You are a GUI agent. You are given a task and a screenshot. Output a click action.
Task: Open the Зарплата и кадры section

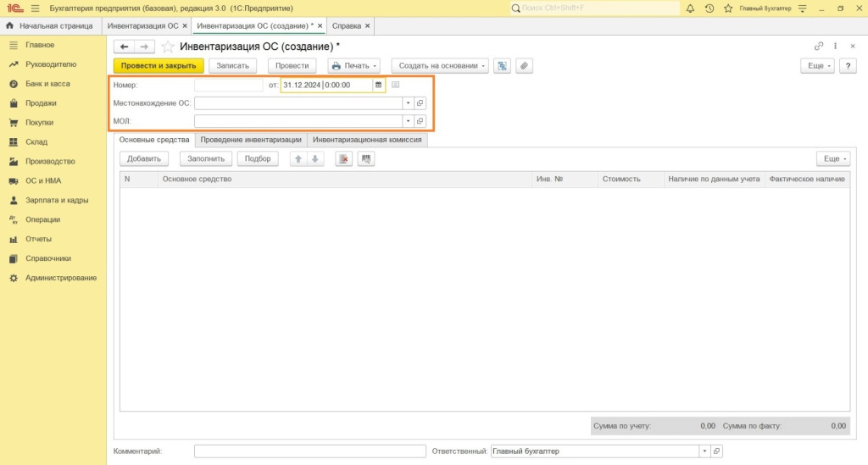click(x=53, y=200)
